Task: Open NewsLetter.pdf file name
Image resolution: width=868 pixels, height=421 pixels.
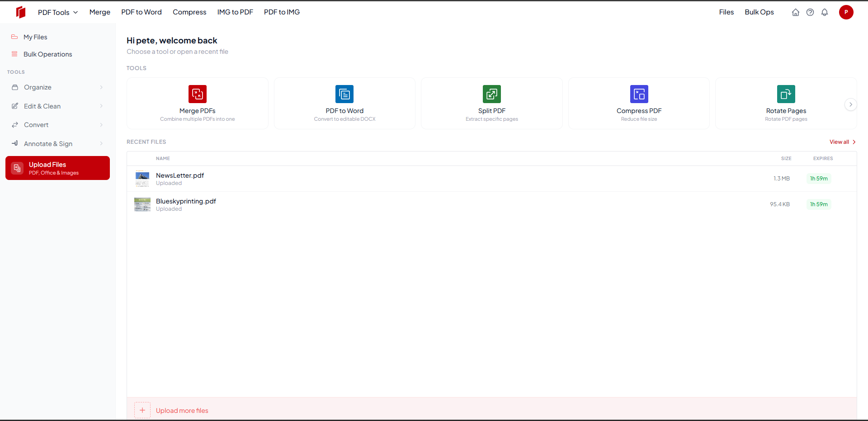Action: point(180,175)
